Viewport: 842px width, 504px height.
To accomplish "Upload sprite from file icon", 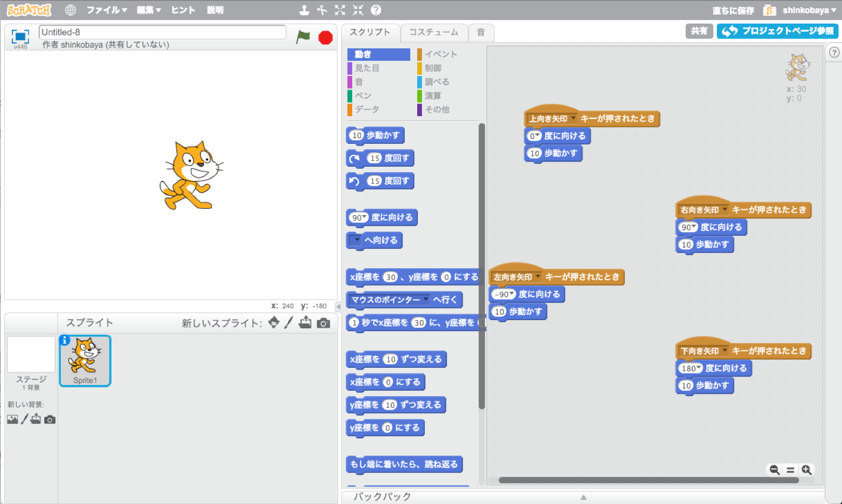I will pyautogui.click(x=305, y=322).
